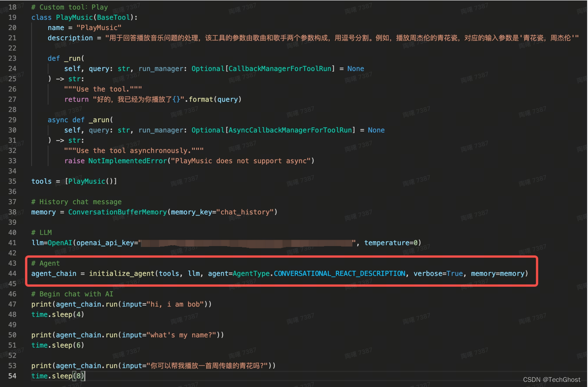Click line number 40 in the gutter

(12, 233)
